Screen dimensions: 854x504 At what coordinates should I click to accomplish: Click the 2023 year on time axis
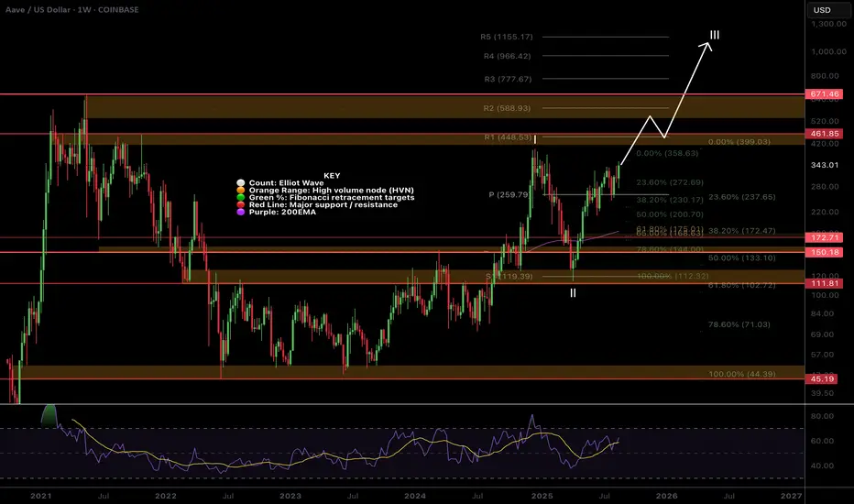[x=290, y=496]
